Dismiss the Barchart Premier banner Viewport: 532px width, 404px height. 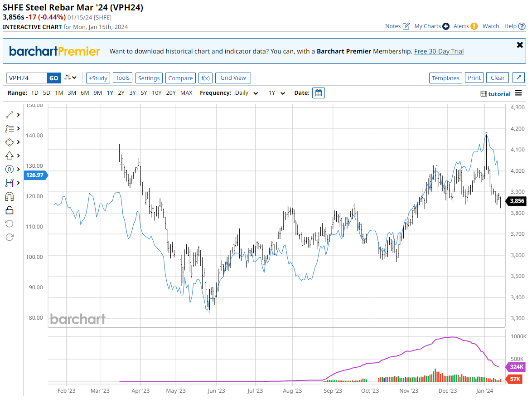(520, 45)
